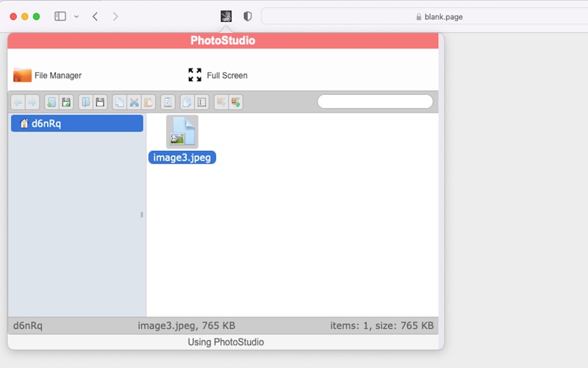588x368 pixels.
Task: Click the Full Screen arrows icon
Action: (195, 75)
